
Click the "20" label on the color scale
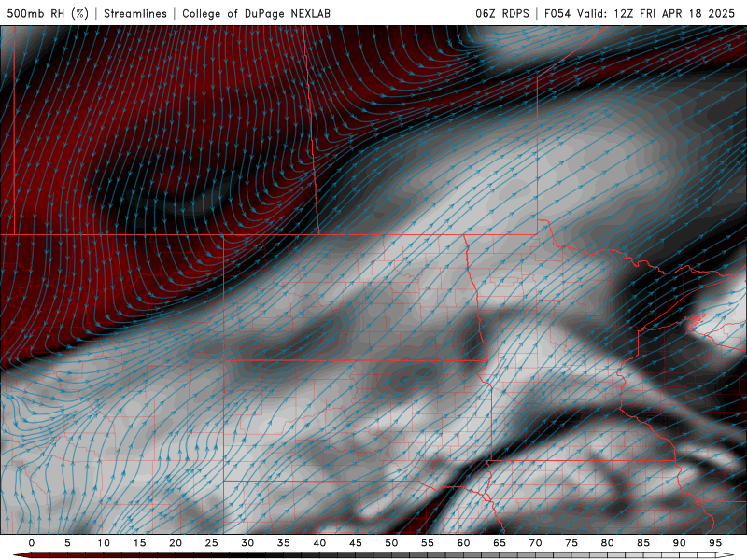click(x=176, y=543)
